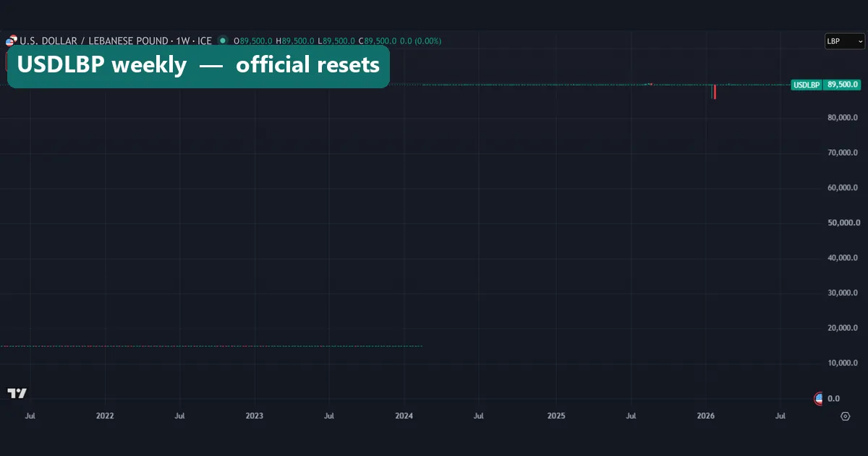Viewport: 868px width, 456px height.
Task: Open chart settings hexagon gear icon
Action: click(845, 416)
